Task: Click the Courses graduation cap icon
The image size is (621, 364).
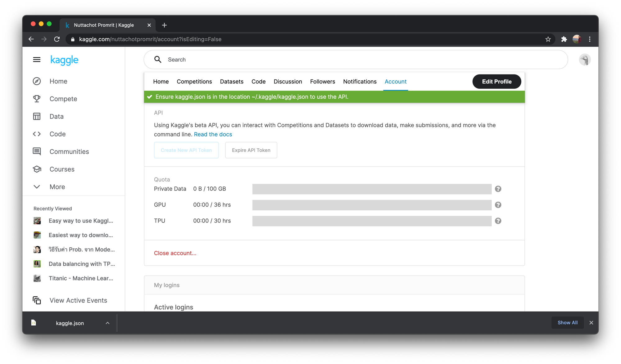Action: coord(37,169)
